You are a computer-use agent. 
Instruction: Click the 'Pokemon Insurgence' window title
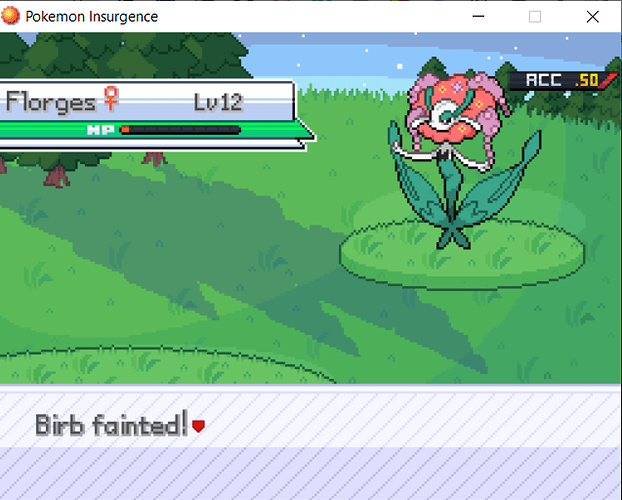[x=92, y=17]
